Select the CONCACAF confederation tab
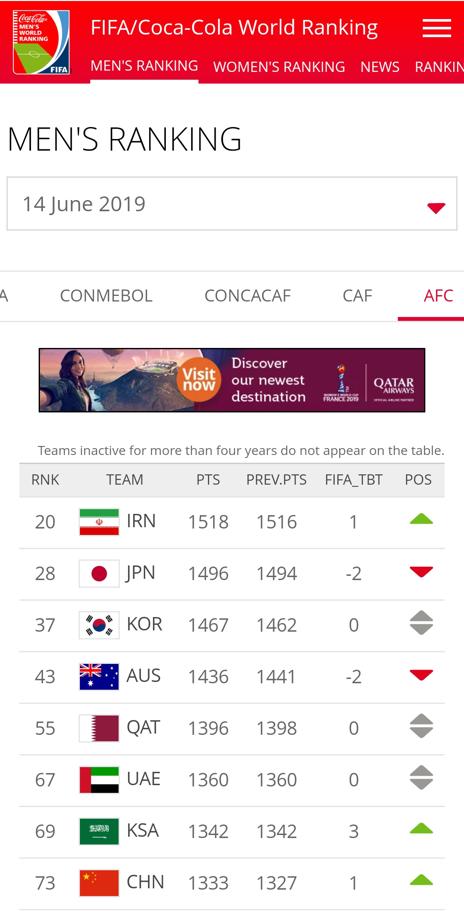464x911 pixels. [247, 296]
